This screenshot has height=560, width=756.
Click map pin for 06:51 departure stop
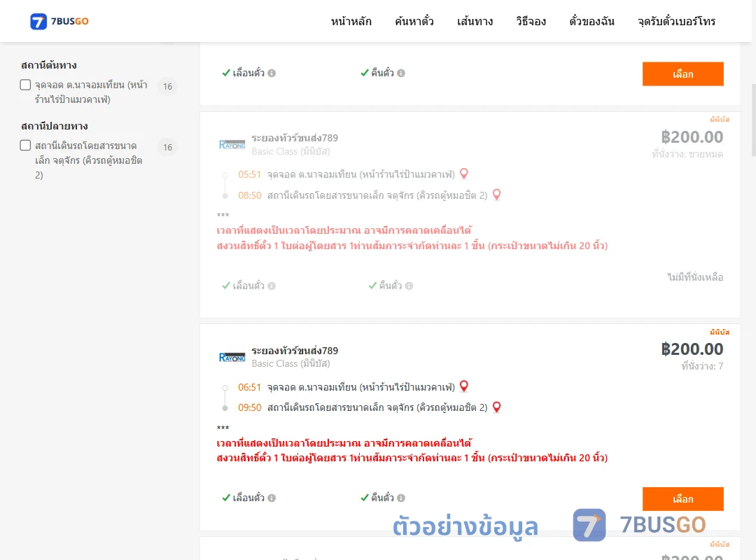(464, 386)
